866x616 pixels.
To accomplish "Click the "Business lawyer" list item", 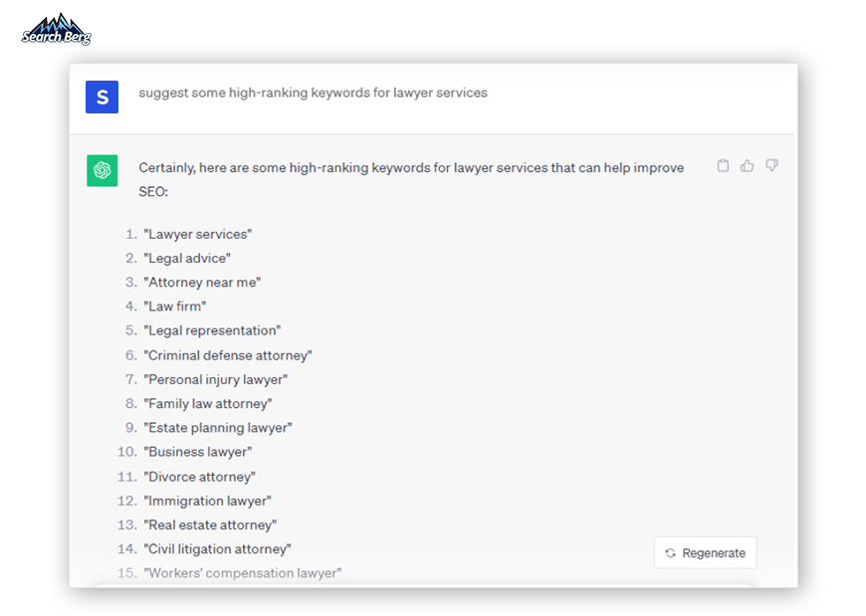I will click(198, 452).
